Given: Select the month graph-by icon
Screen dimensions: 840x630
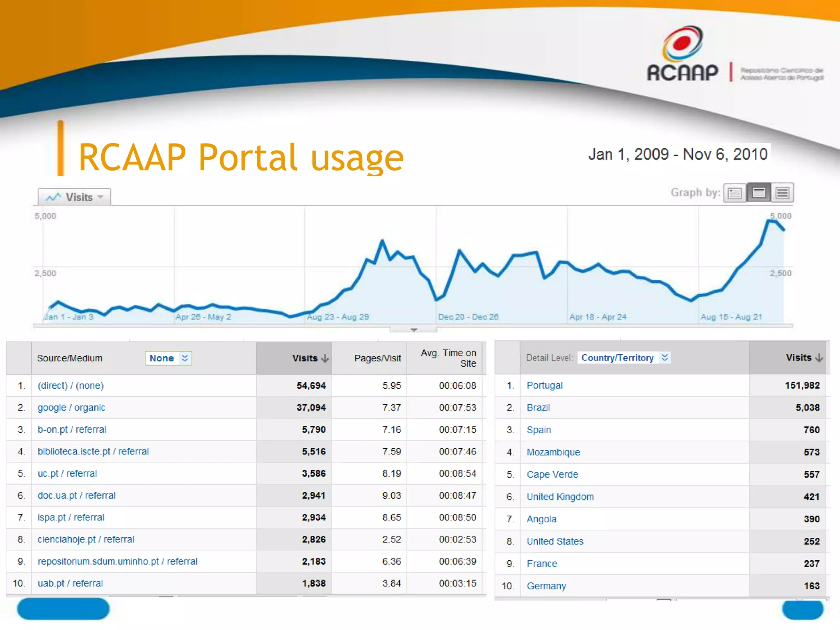Looking at the screenshot, I should click(x=782, y=193).
